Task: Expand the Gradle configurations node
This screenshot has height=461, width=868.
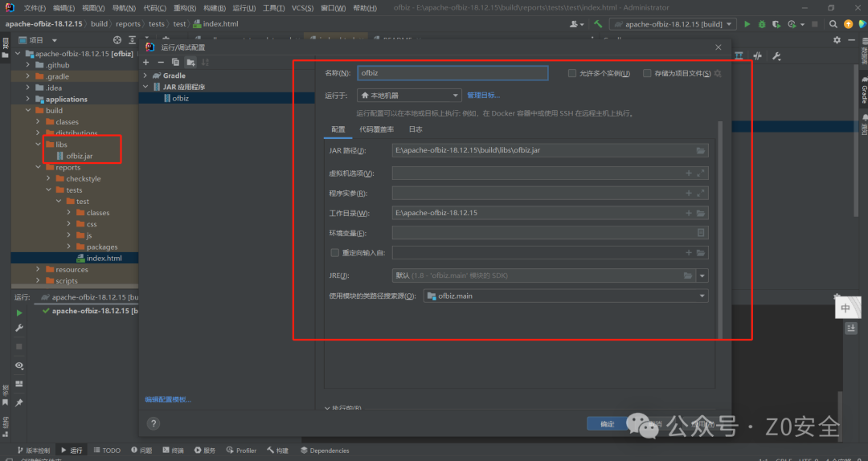Action: [x=145, y=75]
